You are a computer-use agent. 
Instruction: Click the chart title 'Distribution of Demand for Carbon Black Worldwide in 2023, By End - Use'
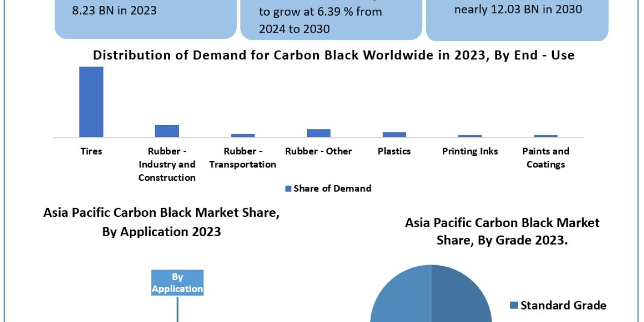pyautogui.click(x=333, y=55)
